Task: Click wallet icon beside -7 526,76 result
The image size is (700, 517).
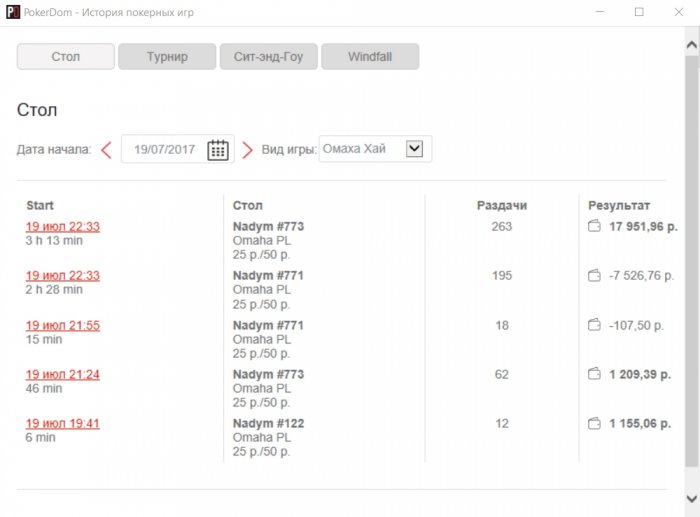Action: (594, 276)
